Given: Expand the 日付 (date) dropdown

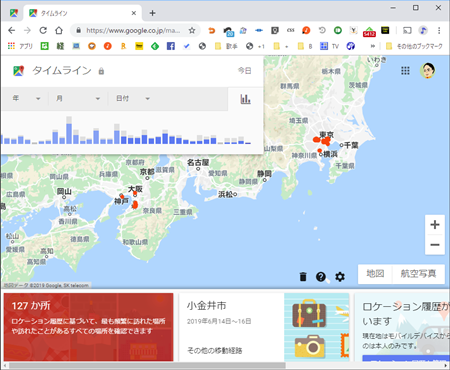Looking at the screenshot, I should click(x=133, y=98).
